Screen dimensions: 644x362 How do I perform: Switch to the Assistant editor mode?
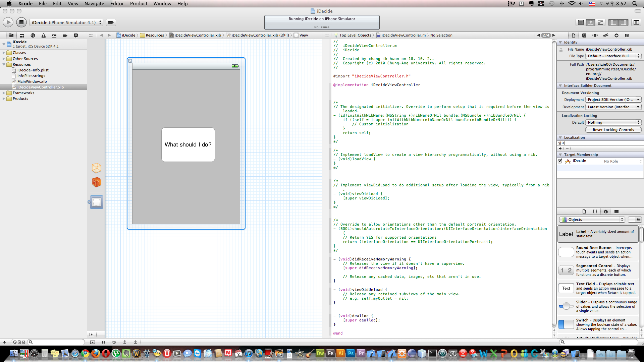pos(590,22)
